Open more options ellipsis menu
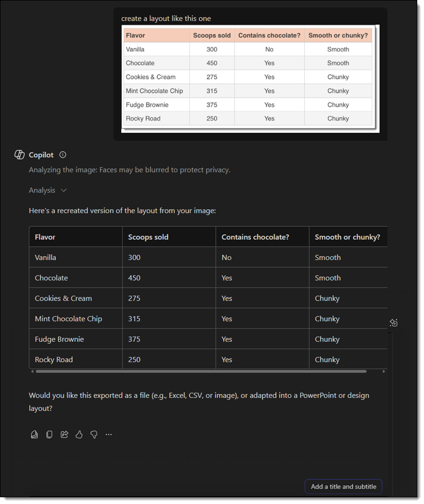The width and height of the screenshot is (424, 504). 109,434
